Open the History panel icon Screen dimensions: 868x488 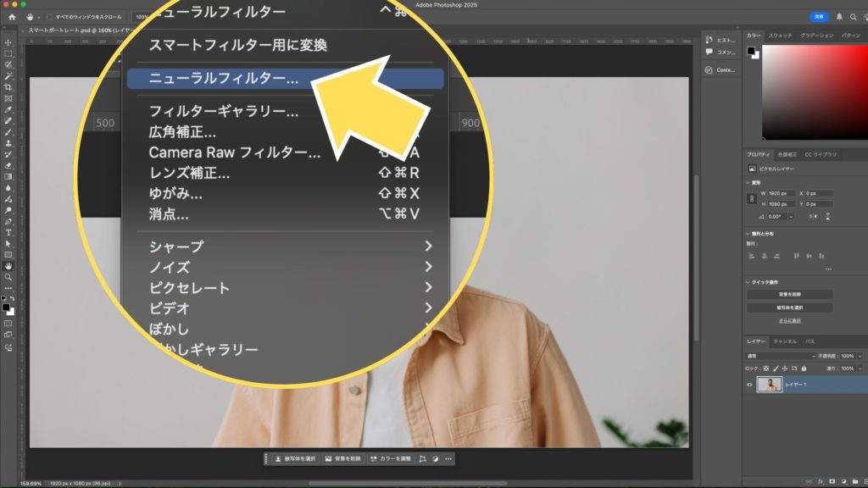pyautogui.click(x=709, y=40)
